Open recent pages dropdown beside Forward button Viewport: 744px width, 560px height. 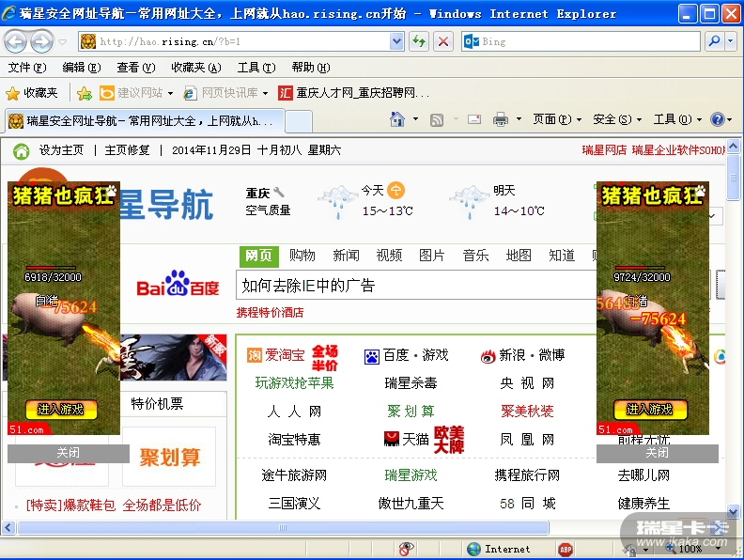click(63, 42)
